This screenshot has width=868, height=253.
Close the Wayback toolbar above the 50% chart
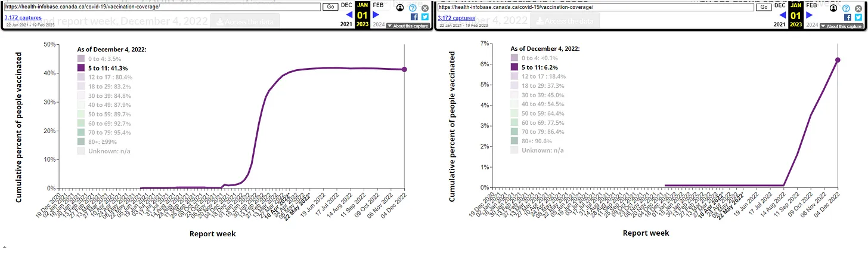click(424, 8)
